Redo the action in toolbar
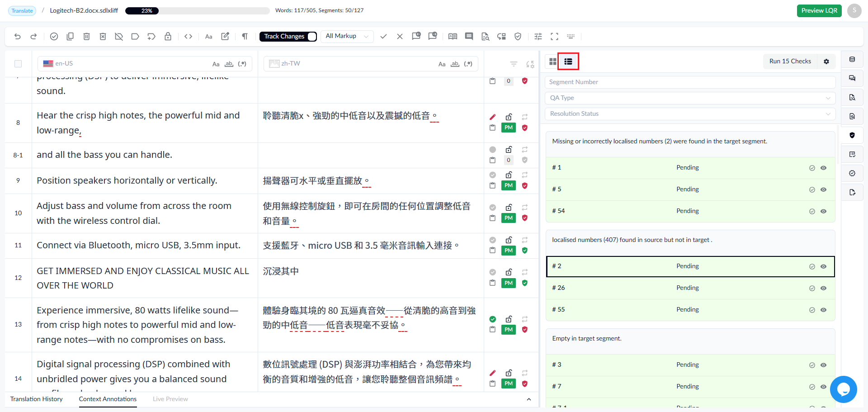This screenshot has width=868, height=412. [33, 37]
